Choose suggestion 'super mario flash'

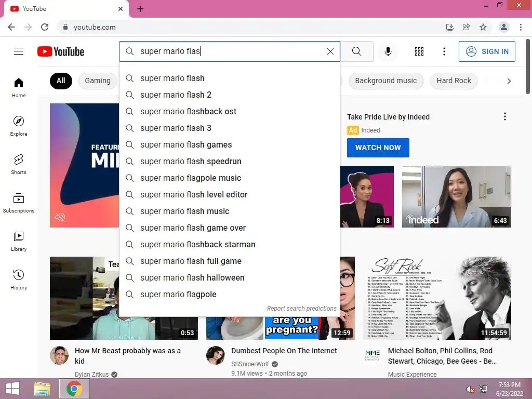pos(229,78)
